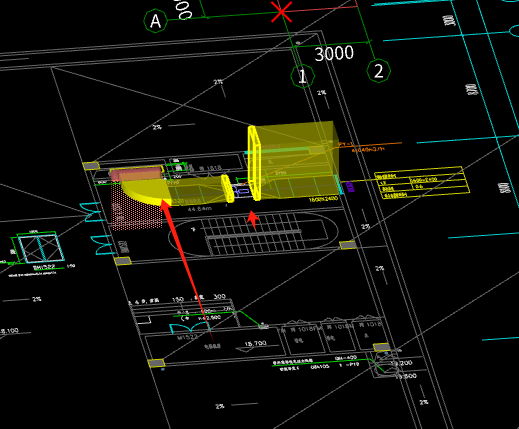519x429 pixels.
Task: Click the 300 dimension value
Action: click(219, 296)
